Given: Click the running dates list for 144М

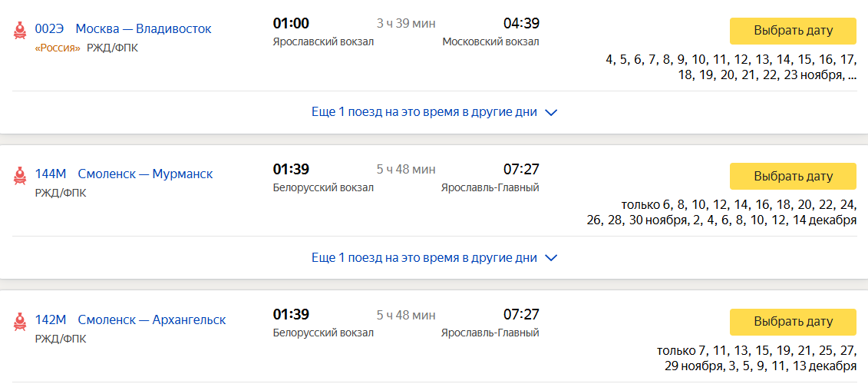Looking at the screenshot, I should pos(722,213).
